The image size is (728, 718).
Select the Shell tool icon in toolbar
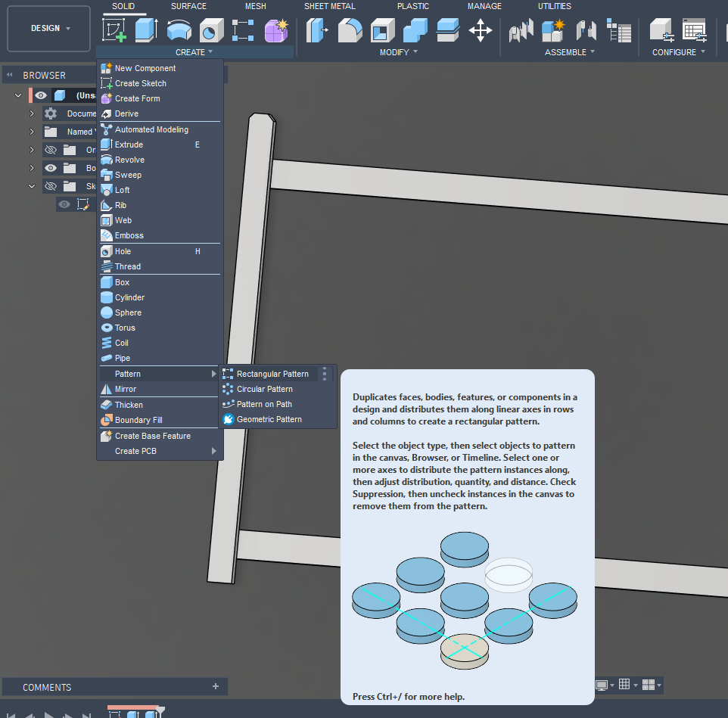tap(382, 30)
